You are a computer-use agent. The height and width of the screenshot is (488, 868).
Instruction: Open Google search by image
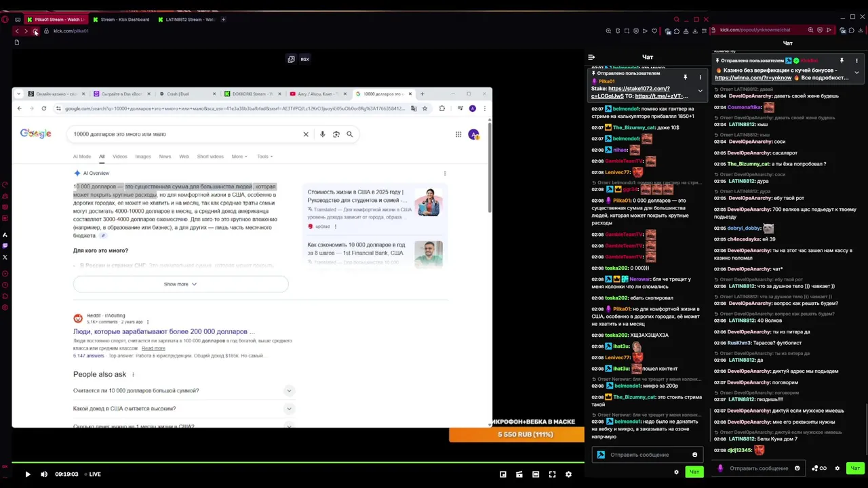[x=336, y=134]
